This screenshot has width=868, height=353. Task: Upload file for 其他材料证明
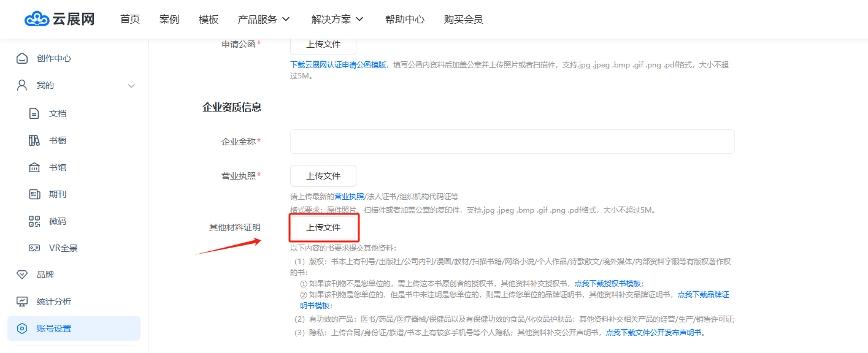(x=323, y=227)
